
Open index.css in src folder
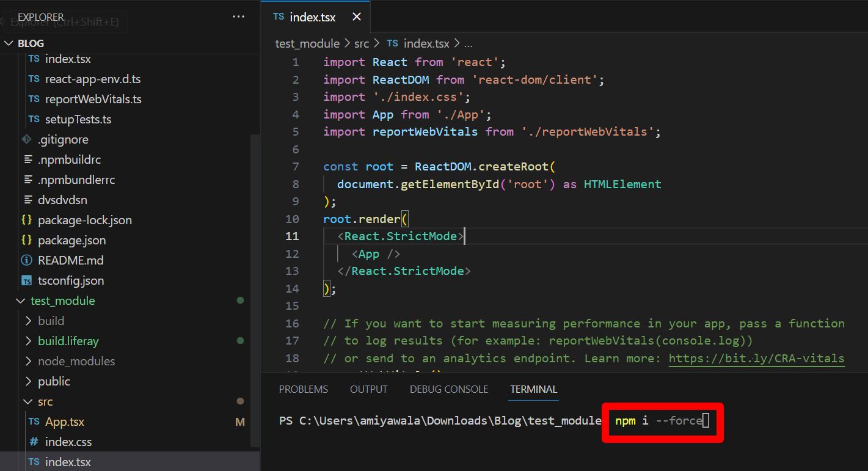tap(68, 442)
